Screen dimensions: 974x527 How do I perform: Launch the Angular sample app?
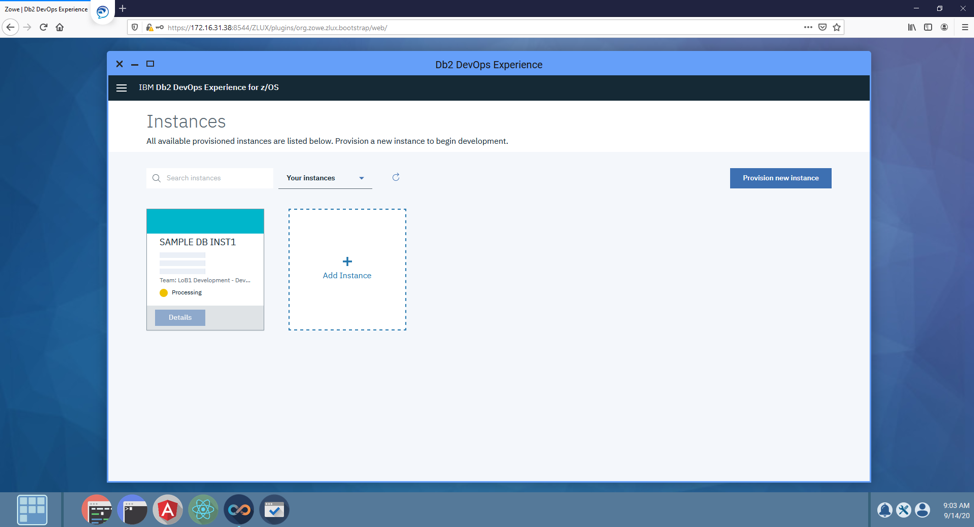[168, 510]
